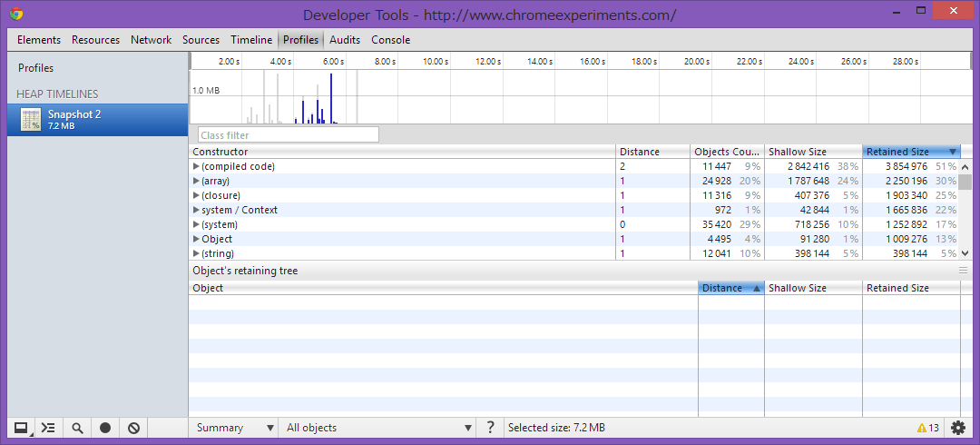Viewport: 980px width, 445px height.
Task: Switch to the Timeline tab
Action: click(251, 39)
